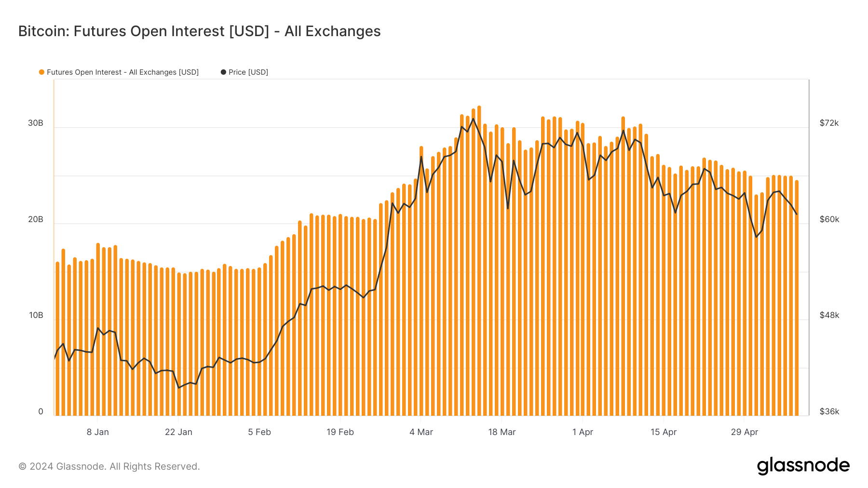The image size is (868, 488).
Task: Click the $60k price axis label
Action: tap(829, 219)
